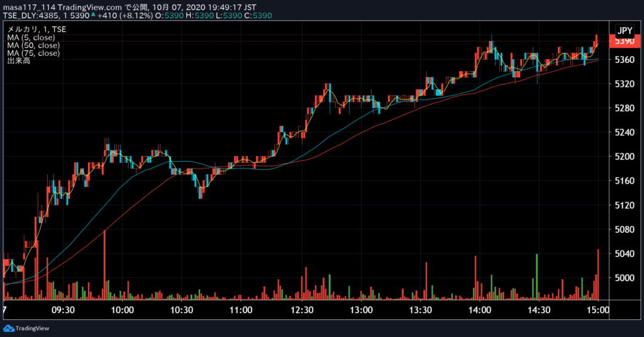Click the 15:00 time axis label
Viewport: 644px width, 337px height.
[598, 310]
